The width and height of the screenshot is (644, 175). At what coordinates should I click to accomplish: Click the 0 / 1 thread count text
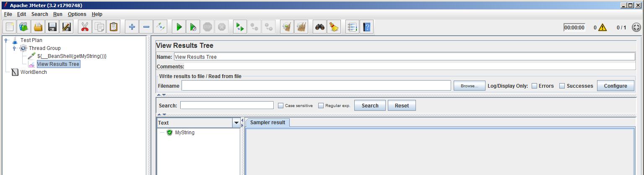coord(621,28)
